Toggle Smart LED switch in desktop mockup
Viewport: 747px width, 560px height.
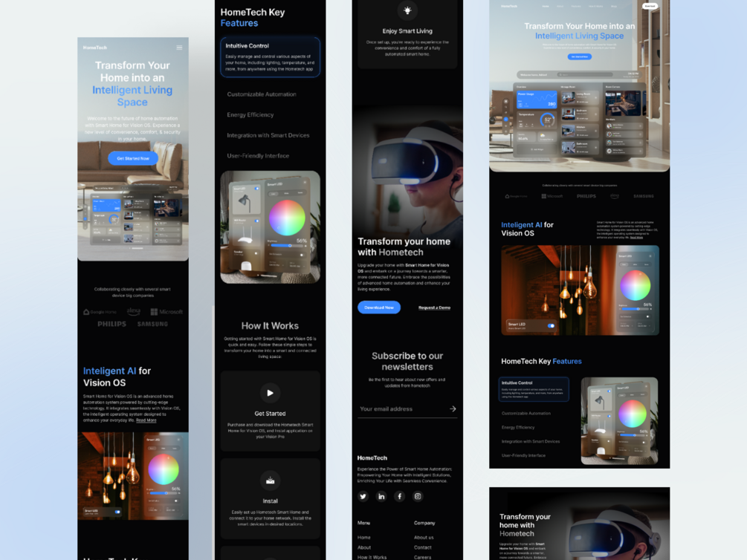[551, 326]
